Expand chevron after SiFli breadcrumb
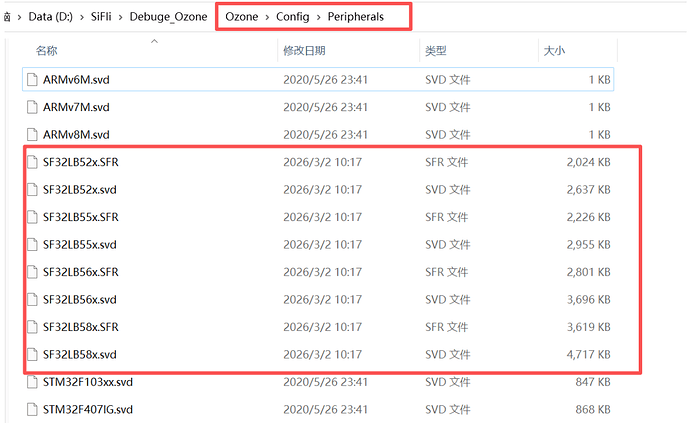Viewport: 690px width, 423px height. 120,17
